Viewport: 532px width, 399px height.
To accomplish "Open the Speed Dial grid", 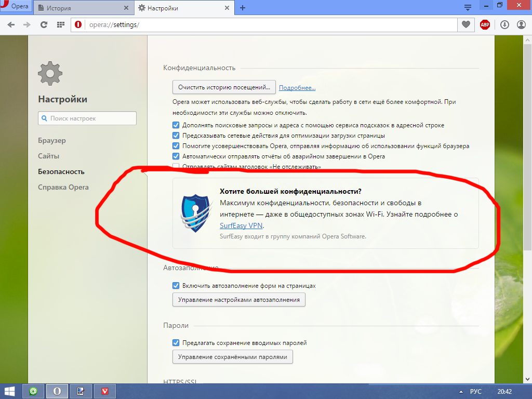I will [61, 24].
